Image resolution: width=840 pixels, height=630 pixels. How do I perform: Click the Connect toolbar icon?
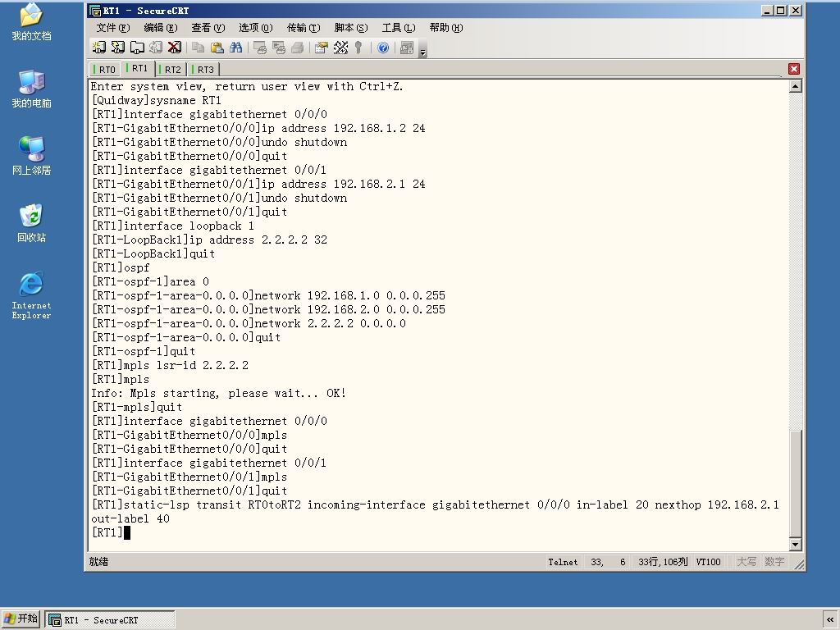point(99,48)
